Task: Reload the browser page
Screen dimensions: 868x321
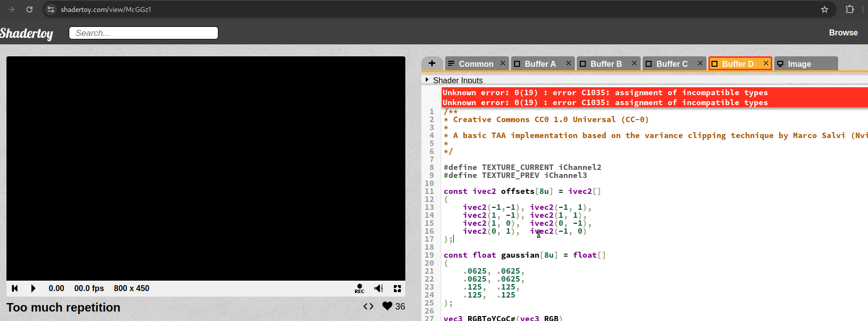Action: (x=29, y=9)
